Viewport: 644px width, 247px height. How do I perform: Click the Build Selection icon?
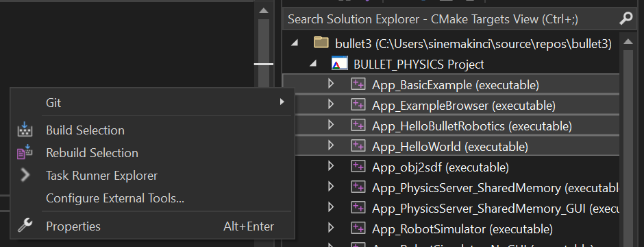tap(25, 130)
